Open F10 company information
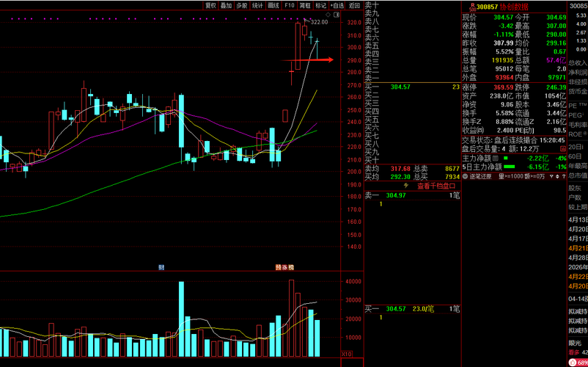This screenshot has width=588, height=367. coord(289,5)
